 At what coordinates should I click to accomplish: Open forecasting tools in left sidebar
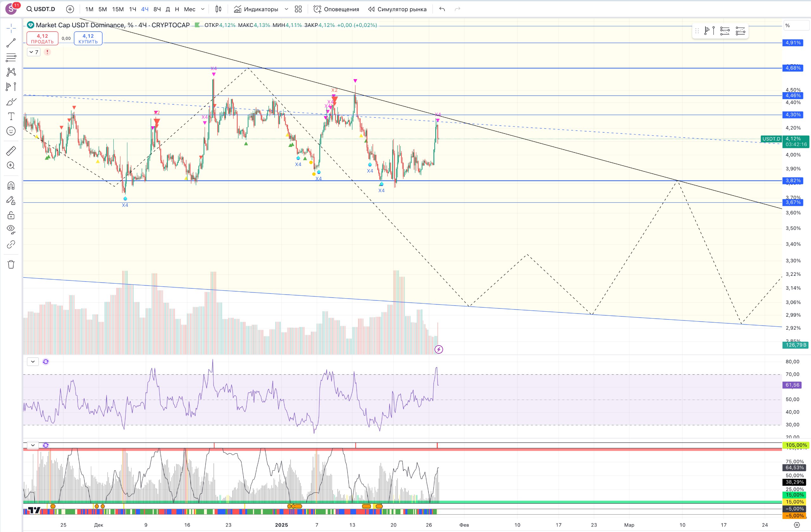coord(11,86)
